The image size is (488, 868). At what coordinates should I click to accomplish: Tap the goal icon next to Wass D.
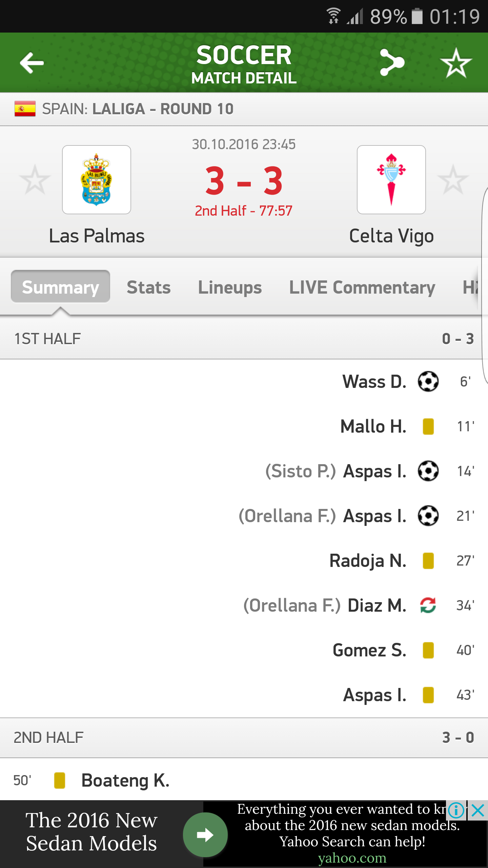pyautogui.click(x=428, y=381)
